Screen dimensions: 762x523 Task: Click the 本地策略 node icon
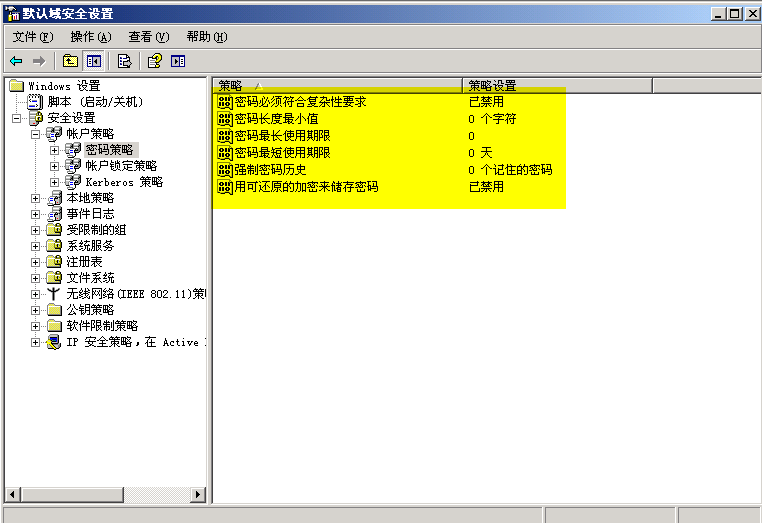pyautogui.click(x=54, y=198)
